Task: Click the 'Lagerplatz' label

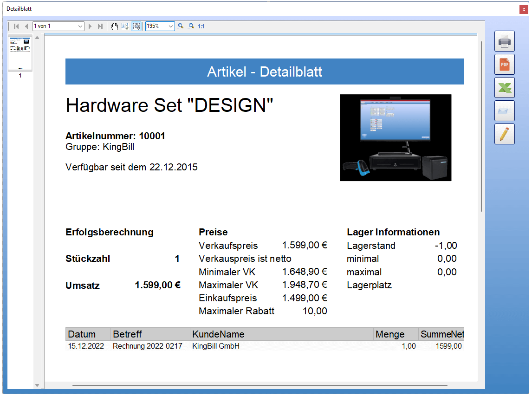Action: [x=369, y=285]
